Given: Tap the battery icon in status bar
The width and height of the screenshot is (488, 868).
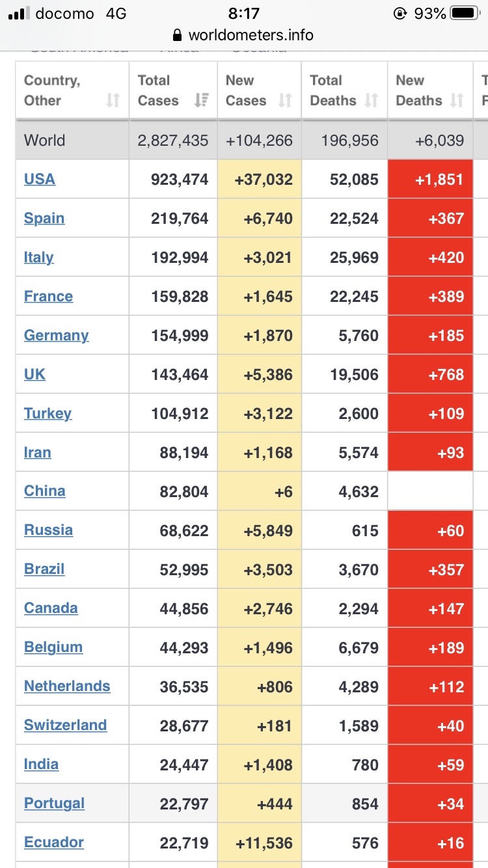Looking at the screenshot, I should [x=465, y=13].
